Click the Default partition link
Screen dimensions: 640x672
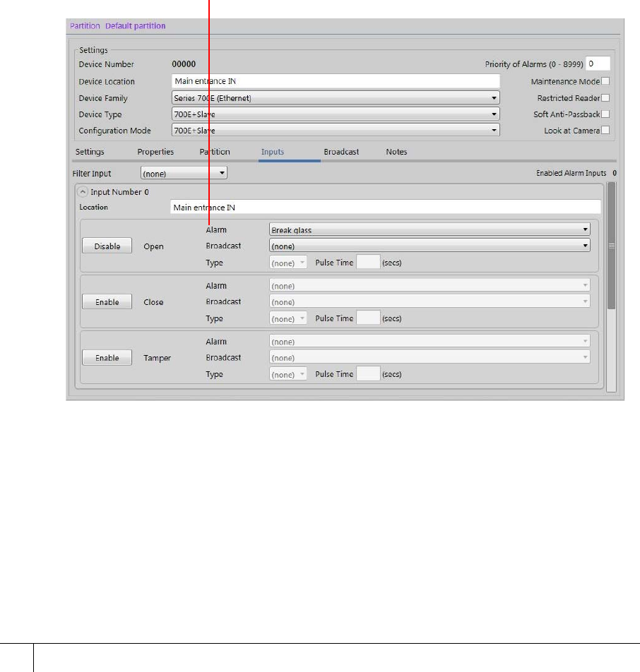click(135, 25)
